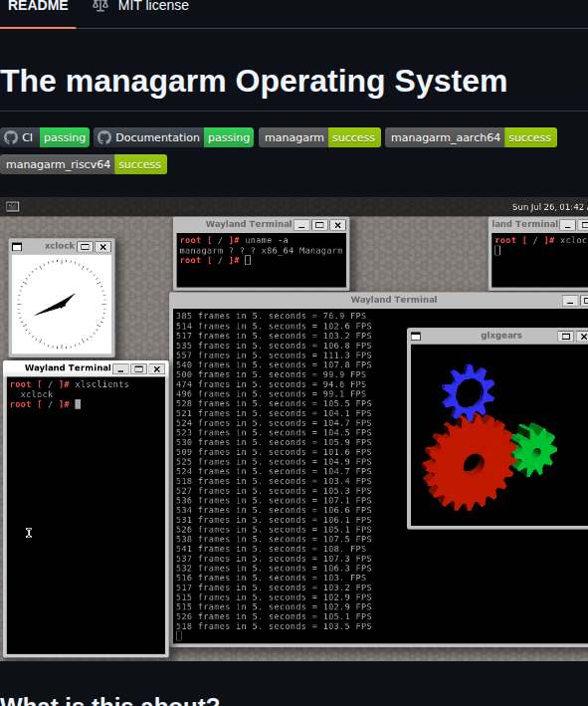Viewport: 588px width, 706px height.
Task: Click the large Wayland Terminal title bar
Action: point(378,300)
